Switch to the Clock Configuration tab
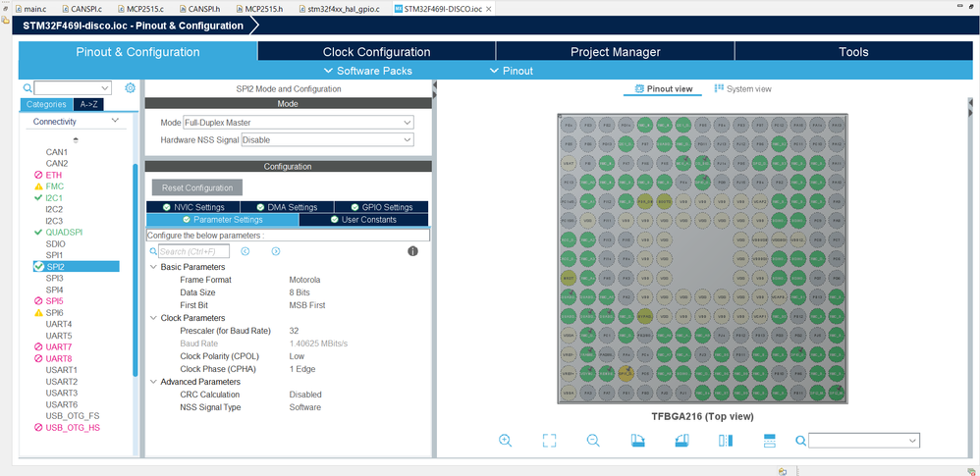Image resolution: width=980 pixels, height=476 pixels. [x=376, y=52]
